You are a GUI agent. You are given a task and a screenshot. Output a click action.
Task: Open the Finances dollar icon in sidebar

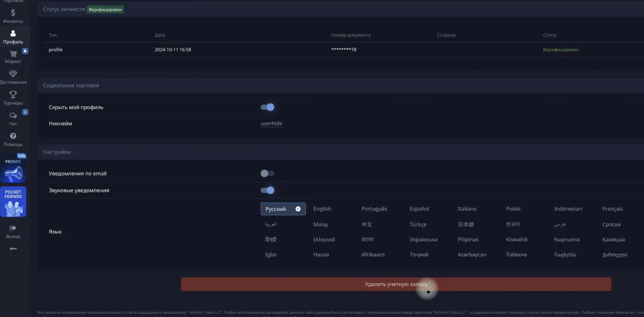tap(13, 13)
